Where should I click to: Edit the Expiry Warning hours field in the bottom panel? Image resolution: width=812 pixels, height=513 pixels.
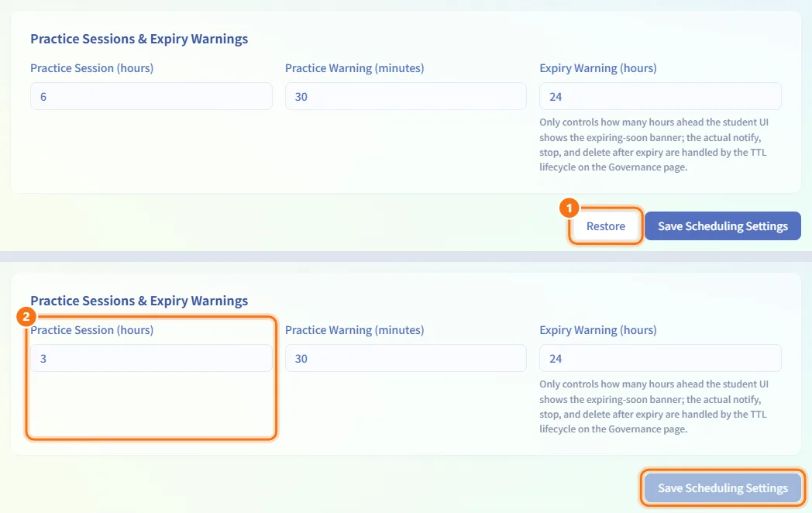coord(660,358)
